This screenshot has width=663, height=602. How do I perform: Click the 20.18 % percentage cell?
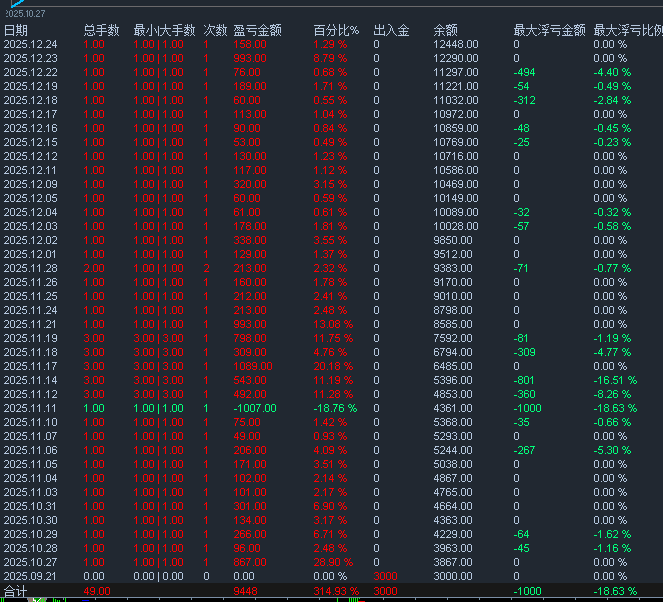[333, 366]
